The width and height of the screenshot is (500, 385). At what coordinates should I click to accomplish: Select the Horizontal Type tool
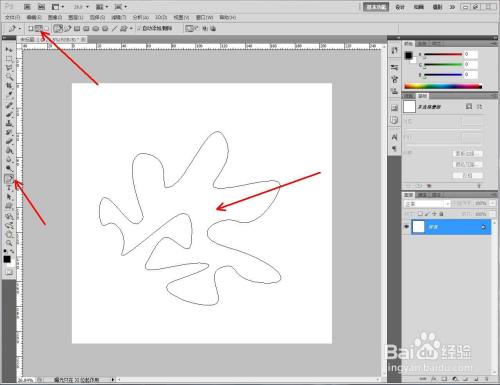[9, 188]
